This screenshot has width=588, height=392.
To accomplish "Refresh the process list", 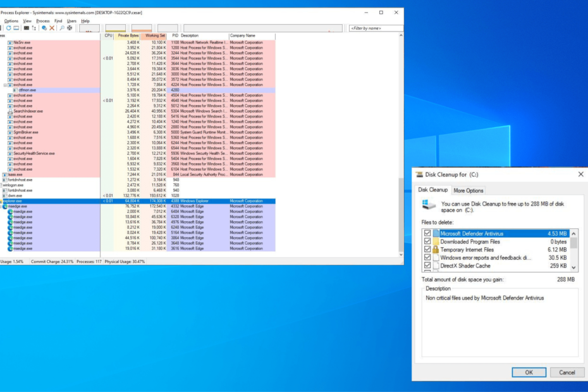I will click(9, 27).
